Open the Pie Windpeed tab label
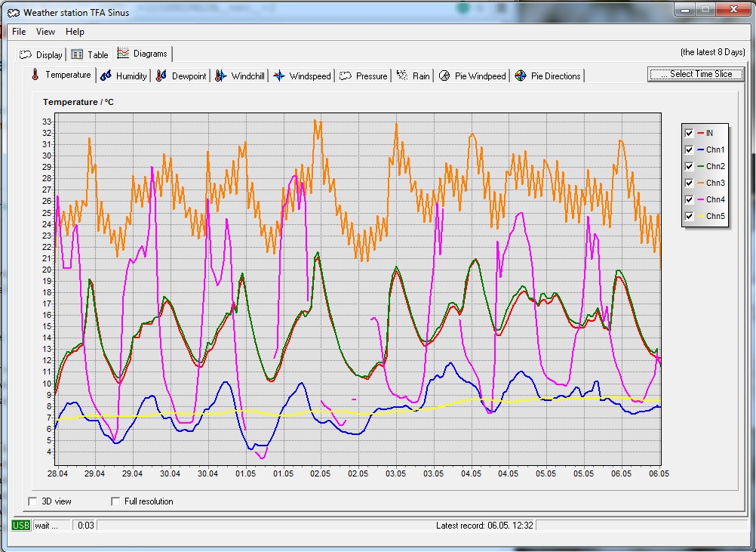 480,76
